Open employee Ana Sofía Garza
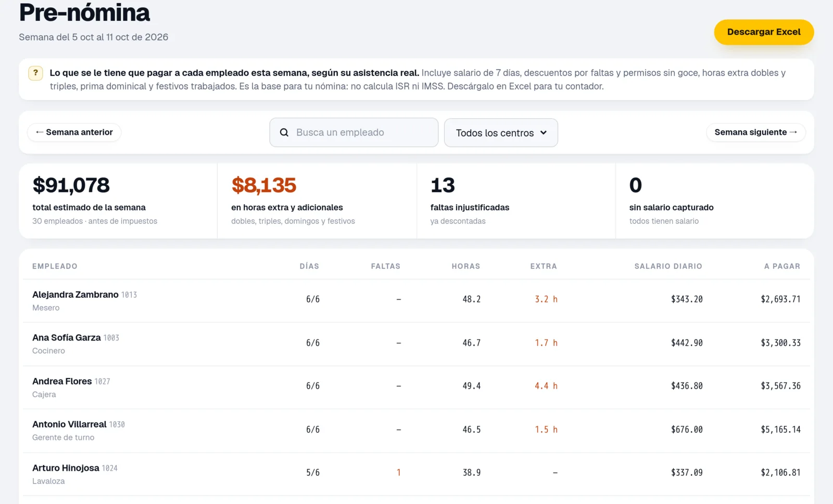 point(67,338)
